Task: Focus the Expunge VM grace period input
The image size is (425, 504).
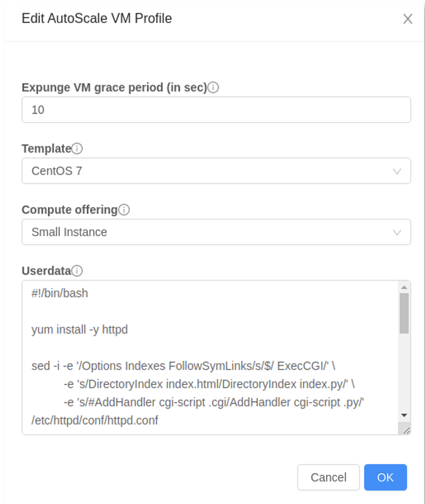Action: click(x=216, y=110)
